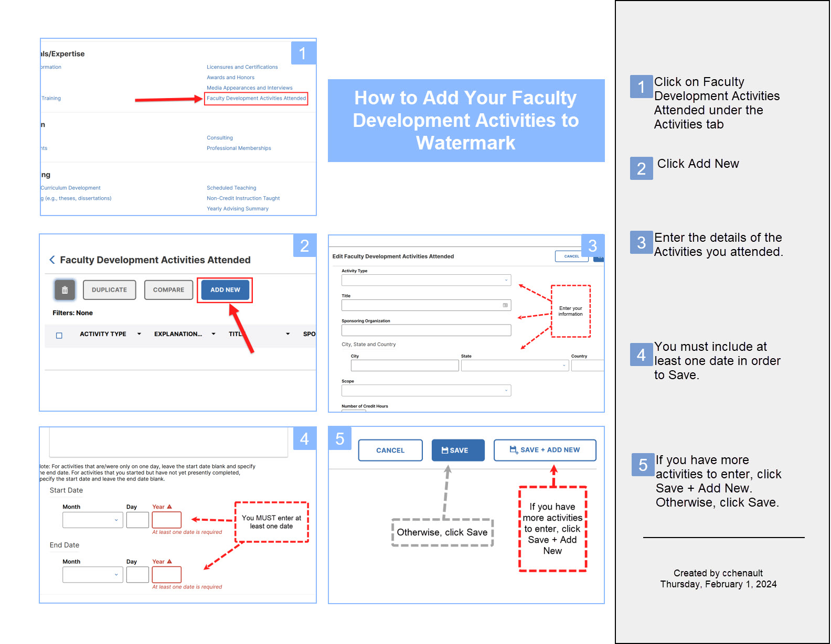Expand the Scope dropdown
The height and width of the screenshot is (644, 831).
[x=426, y=390]
